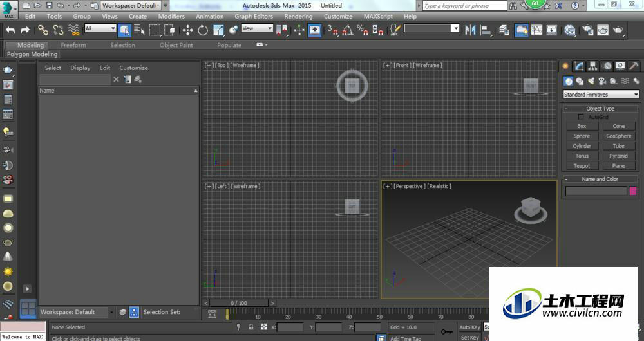The width and height of the screenshot is (644, 341).
Task: Open the Rendering menu
Action: click(x=298, y=17)
